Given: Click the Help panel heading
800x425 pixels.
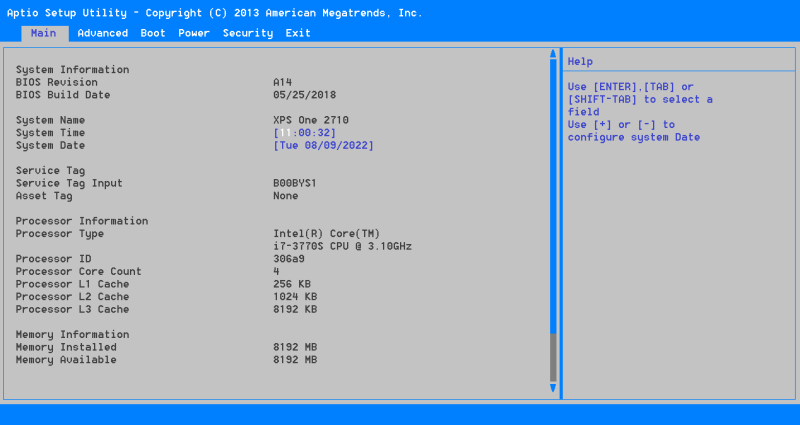Looking at the screenshot, I should pyautogui.click(x=580, y=62).
